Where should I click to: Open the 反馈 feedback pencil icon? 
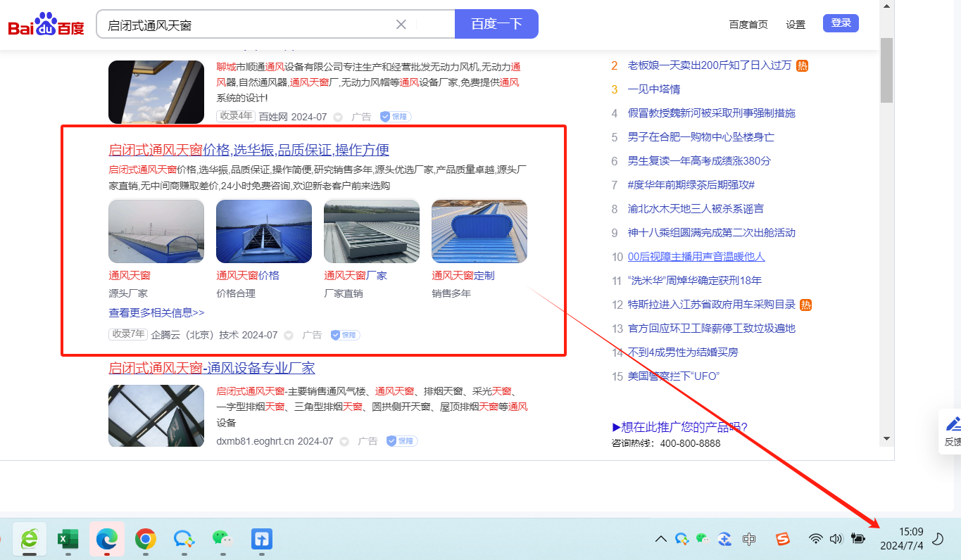(953, 424)
